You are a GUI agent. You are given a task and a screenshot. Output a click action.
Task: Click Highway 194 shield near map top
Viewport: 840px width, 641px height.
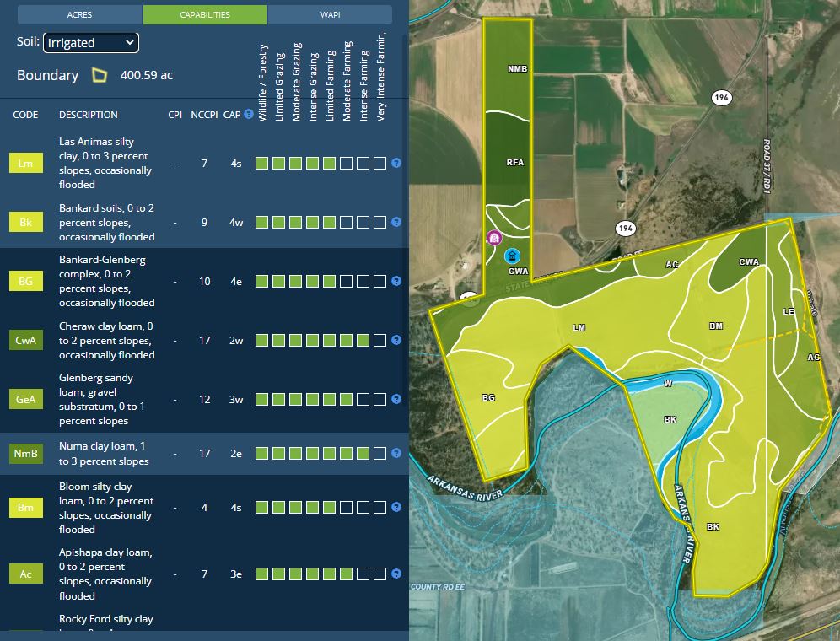(720, 99)
